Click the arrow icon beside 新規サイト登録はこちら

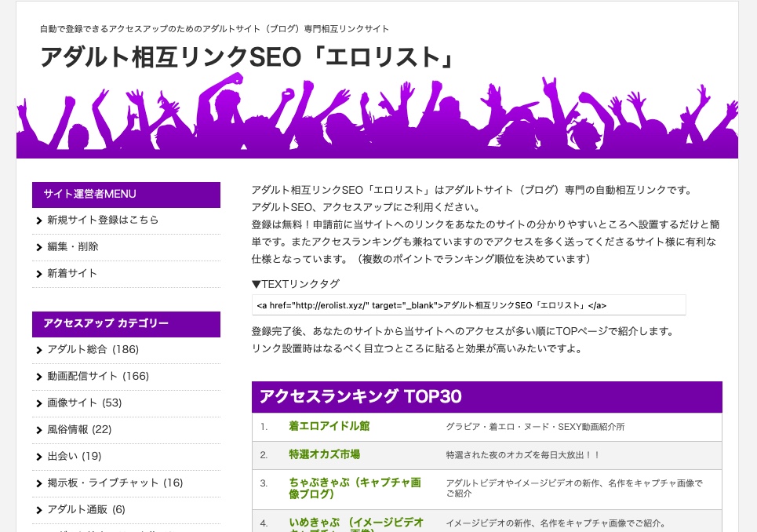39,220
